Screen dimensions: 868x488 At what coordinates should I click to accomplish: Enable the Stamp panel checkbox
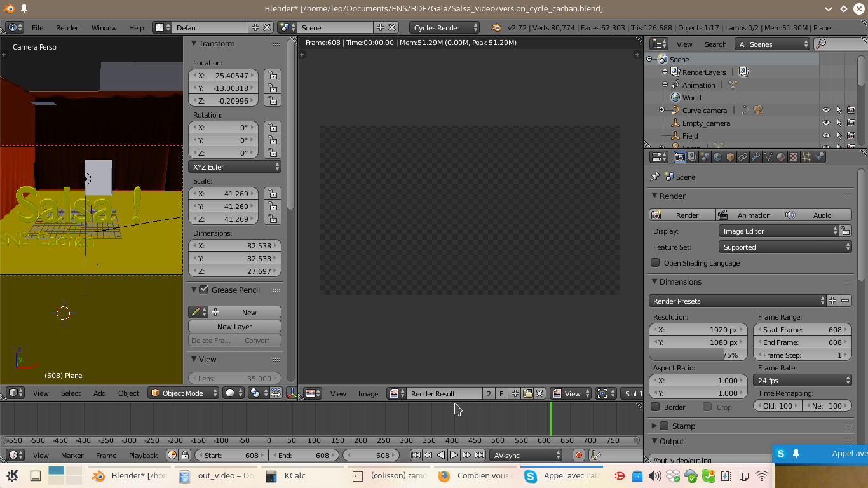click(x=664, y=426)
